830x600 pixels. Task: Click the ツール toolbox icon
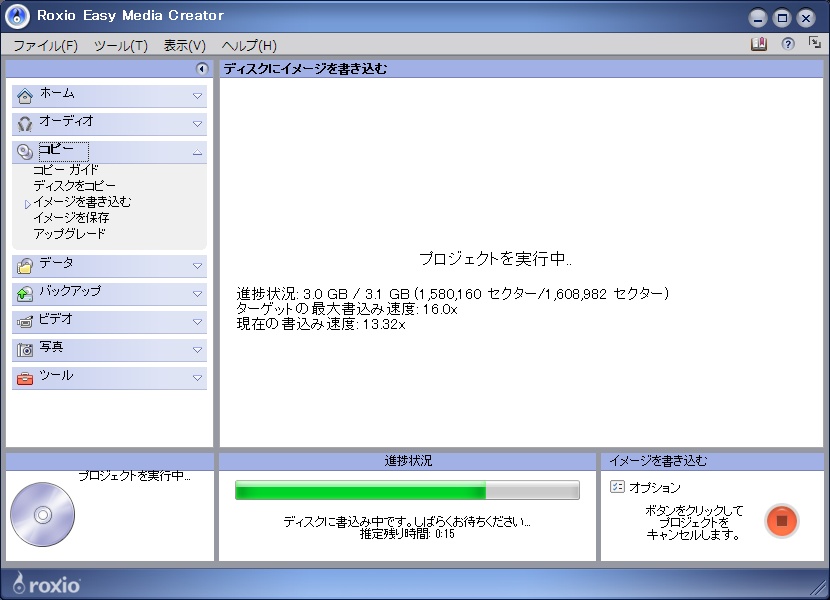coord(24,378)
